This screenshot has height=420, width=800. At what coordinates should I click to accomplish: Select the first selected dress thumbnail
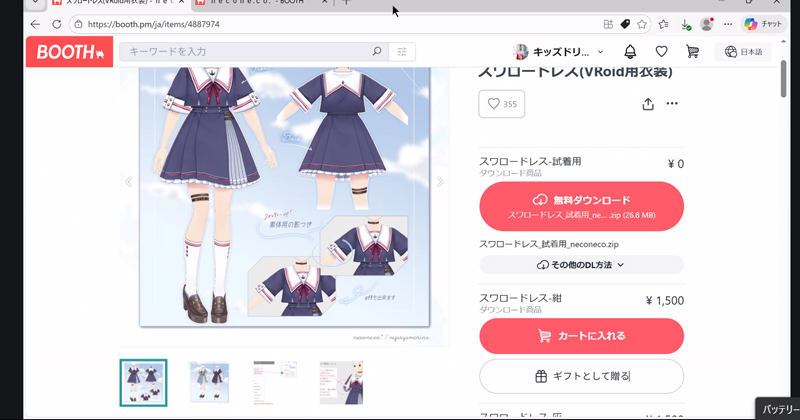143,383
